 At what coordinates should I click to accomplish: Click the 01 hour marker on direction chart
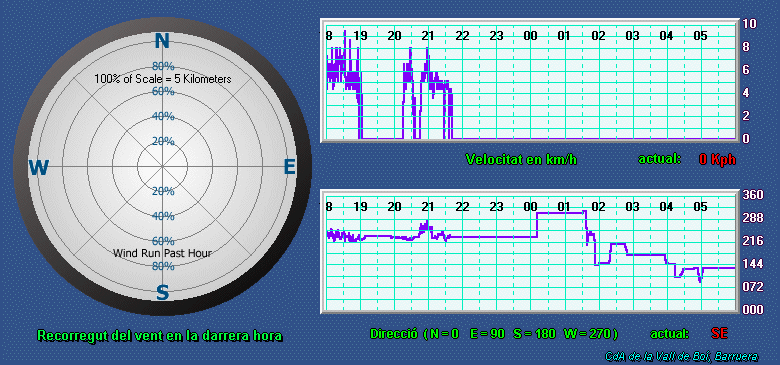tap(564, 206)
